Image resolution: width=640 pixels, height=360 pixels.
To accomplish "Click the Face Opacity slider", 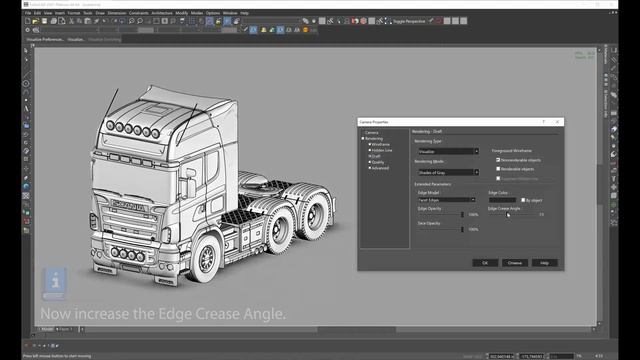I will tap(441, 229).
